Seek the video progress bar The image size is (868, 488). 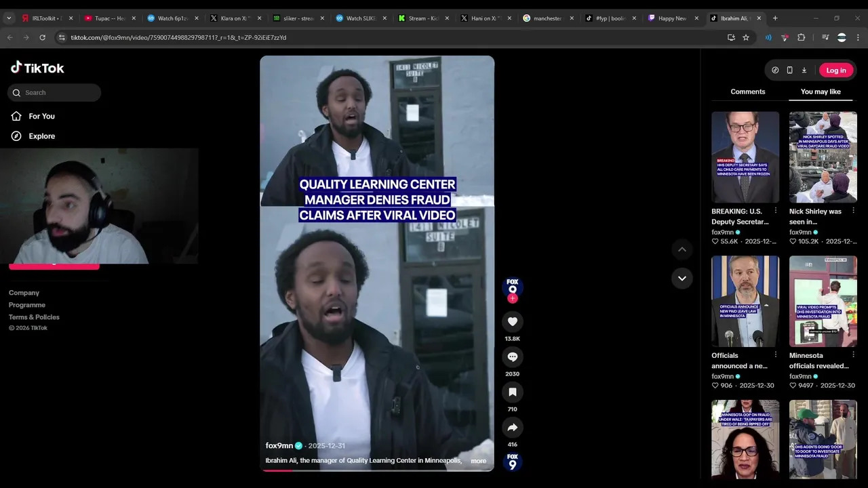[x=377, y=470]
